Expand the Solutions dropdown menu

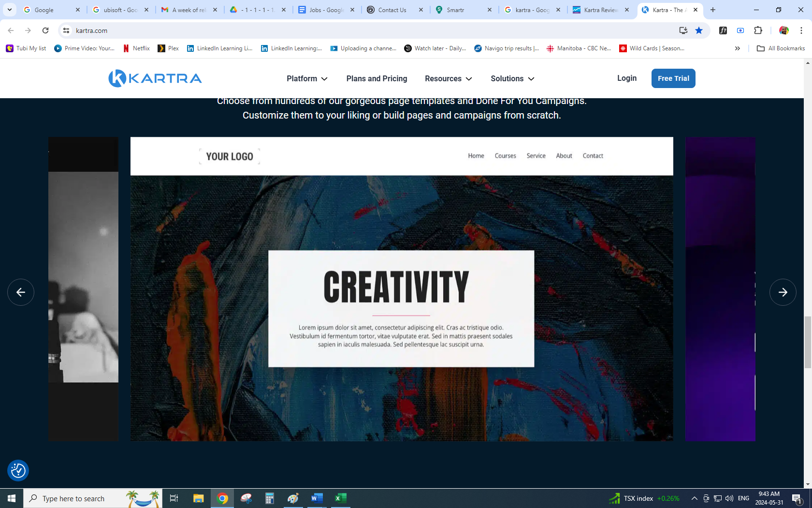[512, 78]
